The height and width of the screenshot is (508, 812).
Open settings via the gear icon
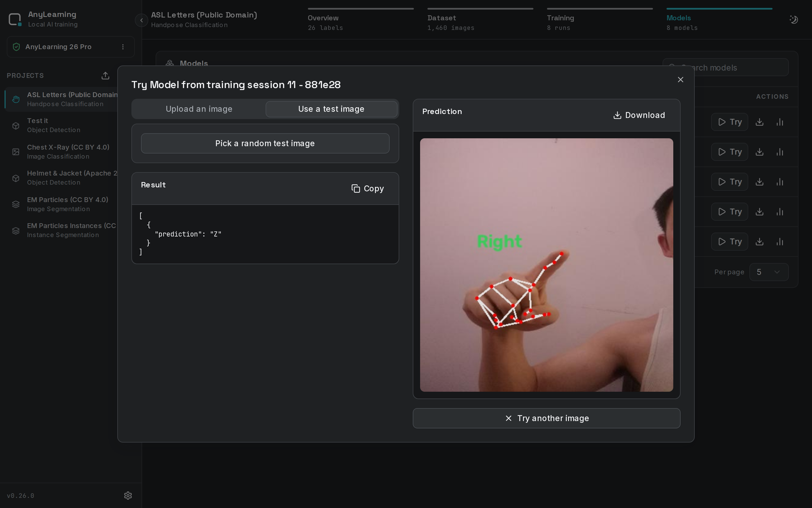128,495
